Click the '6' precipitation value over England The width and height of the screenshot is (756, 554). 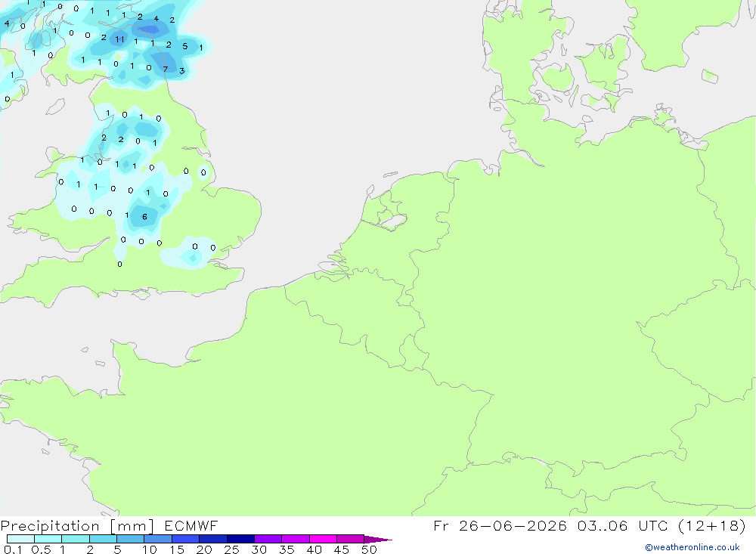pyautogui.click(x=144, y=217)
